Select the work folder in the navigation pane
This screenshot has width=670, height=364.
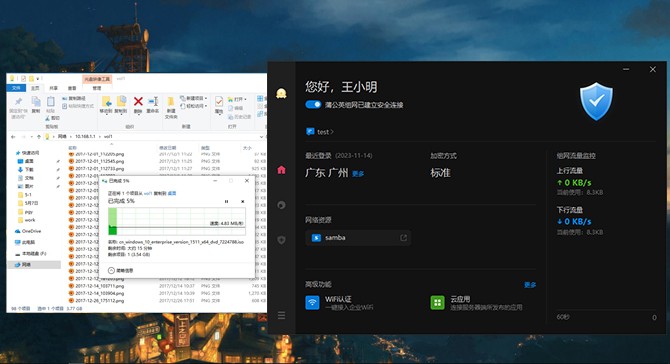(29, 220)
